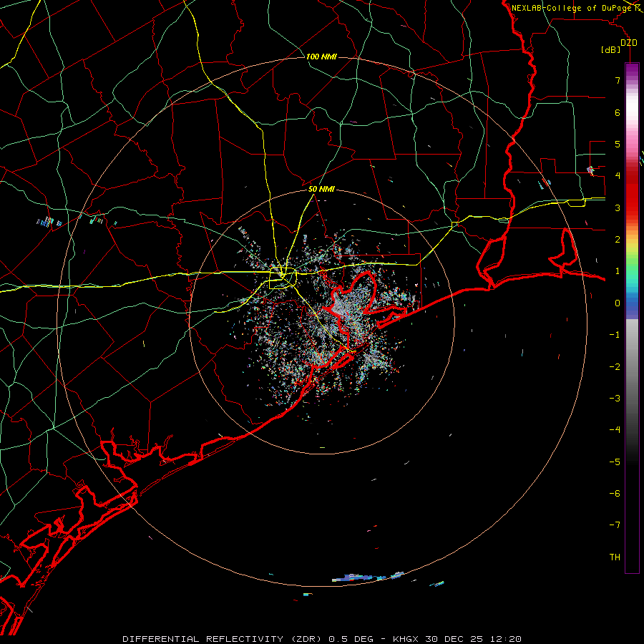Click the 3 value on the scale

click(x=618, y=208)
